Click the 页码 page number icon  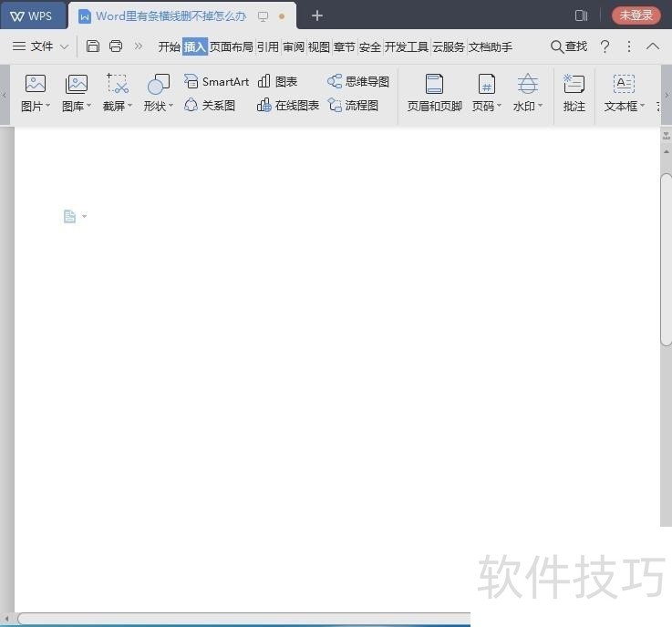486,84
